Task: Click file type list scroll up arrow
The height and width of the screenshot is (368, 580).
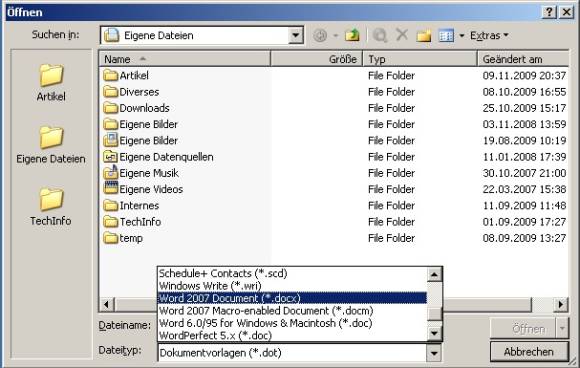Action: coord(434,274)
